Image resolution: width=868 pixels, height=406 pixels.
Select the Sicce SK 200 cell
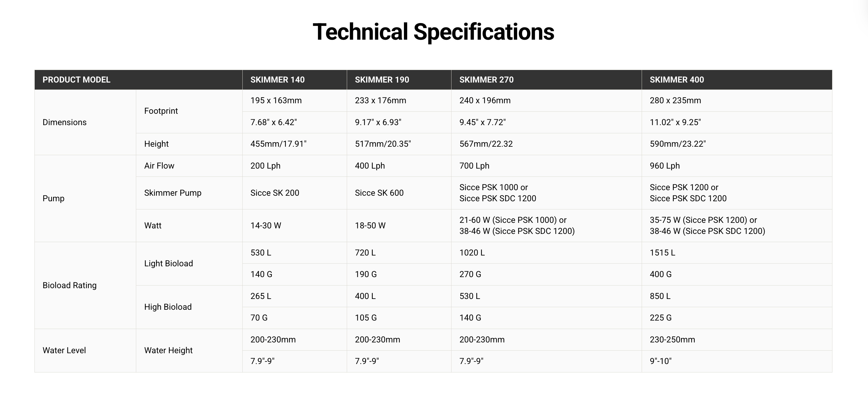point(295,193)
